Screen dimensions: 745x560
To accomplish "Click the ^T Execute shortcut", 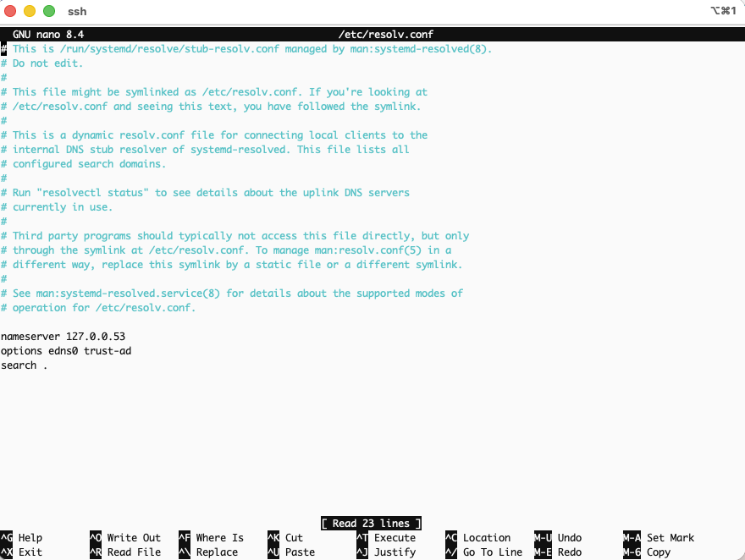I will click(387, 538).
